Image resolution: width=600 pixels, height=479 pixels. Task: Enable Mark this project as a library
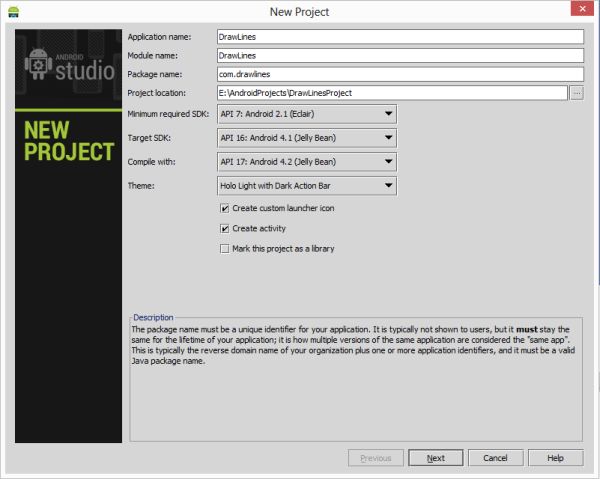click(x=225, y=249)
